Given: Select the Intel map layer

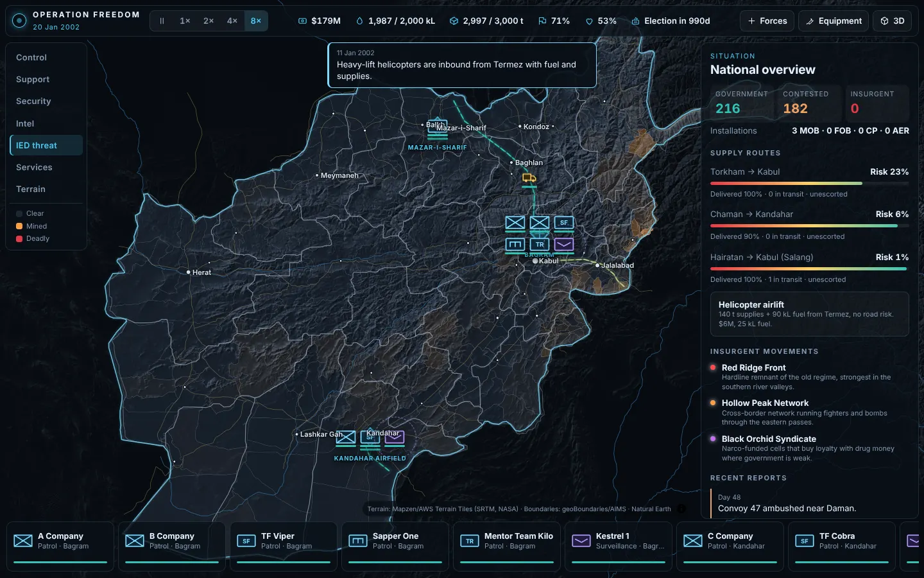Looking at the screenshot, I should coord(46,123).
